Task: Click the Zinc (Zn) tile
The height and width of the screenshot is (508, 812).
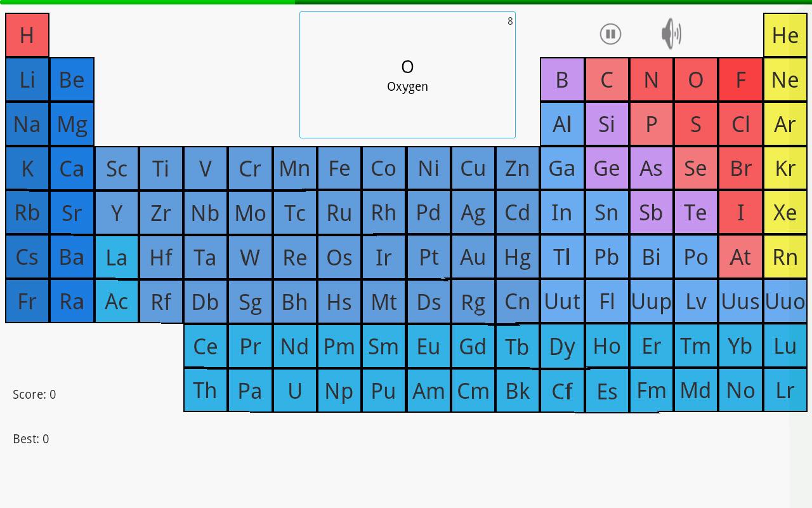Action: 518,168
